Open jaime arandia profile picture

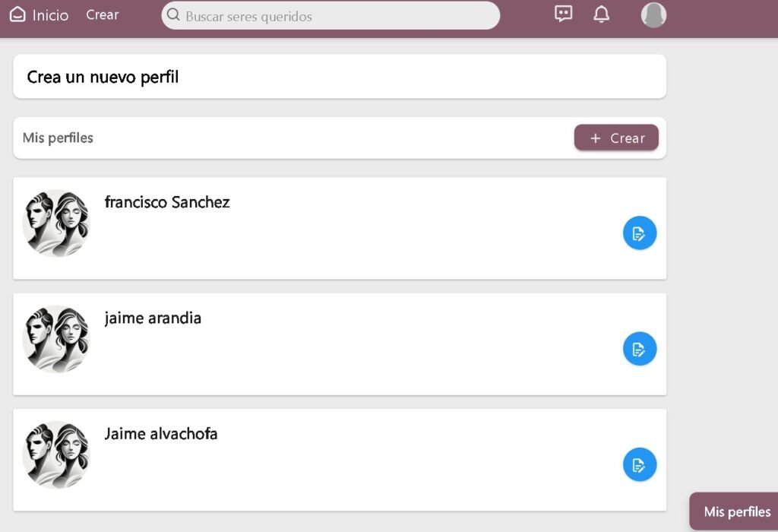(55, 339)
